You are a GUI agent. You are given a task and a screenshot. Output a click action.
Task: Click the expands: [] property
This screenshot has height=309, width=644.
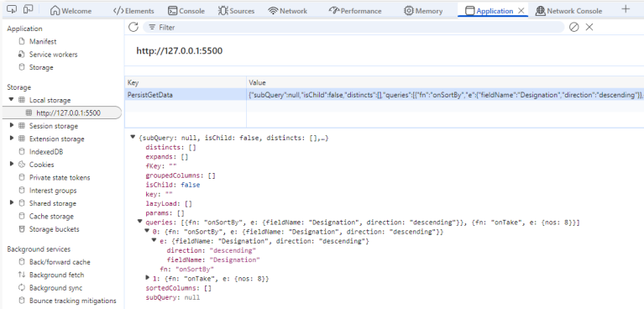pyautogui.click(x=167, y=156)
